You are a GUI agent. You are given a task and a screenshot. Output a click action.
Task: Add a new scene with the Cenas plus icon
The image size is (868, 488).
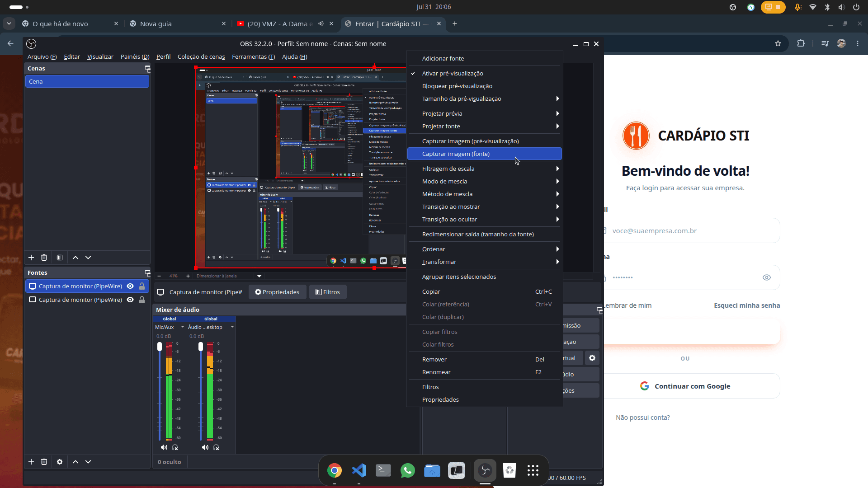tap(31, 258)
